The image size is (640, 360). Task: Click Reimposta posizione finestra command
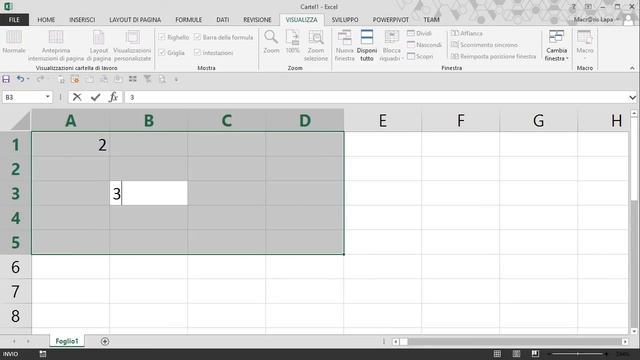point(493,56)
